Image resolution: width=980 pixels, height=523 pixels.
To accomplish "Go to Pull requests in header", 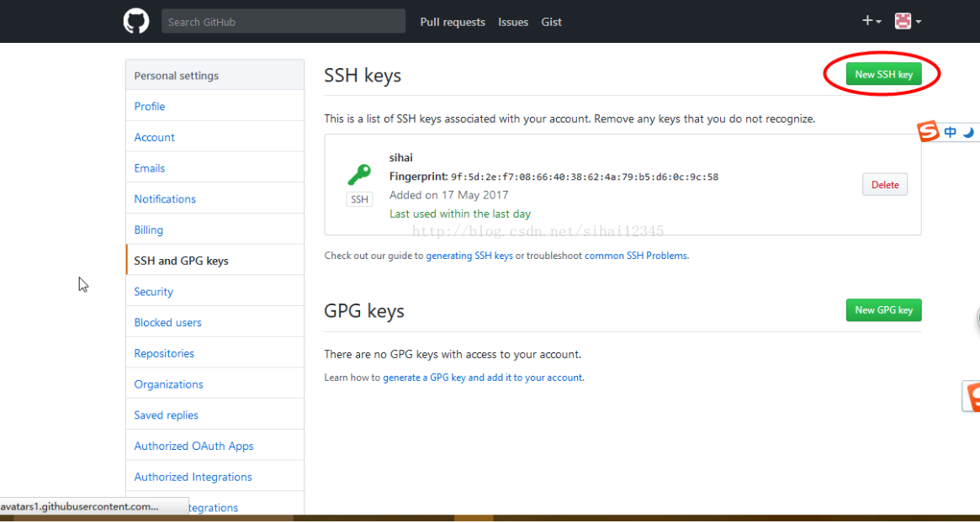I will tap(453, 22).
